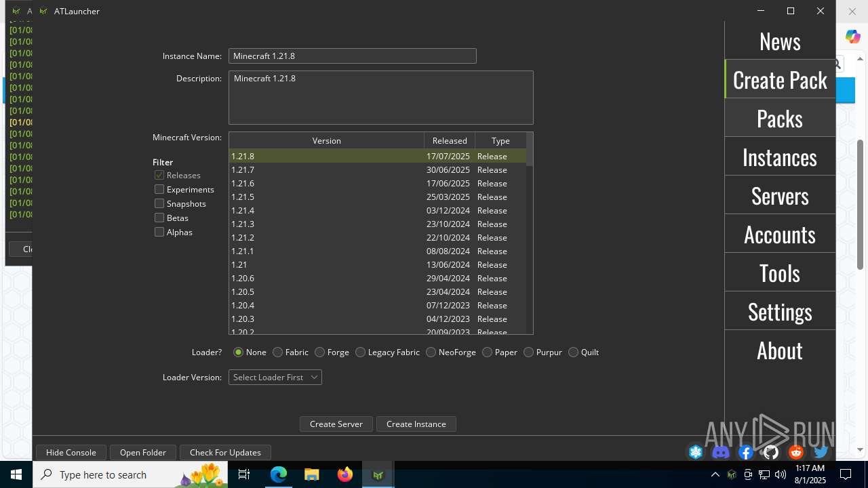
Task: Select Minecraft version 1.21.4 row
Action: click(x=378, y=210)
